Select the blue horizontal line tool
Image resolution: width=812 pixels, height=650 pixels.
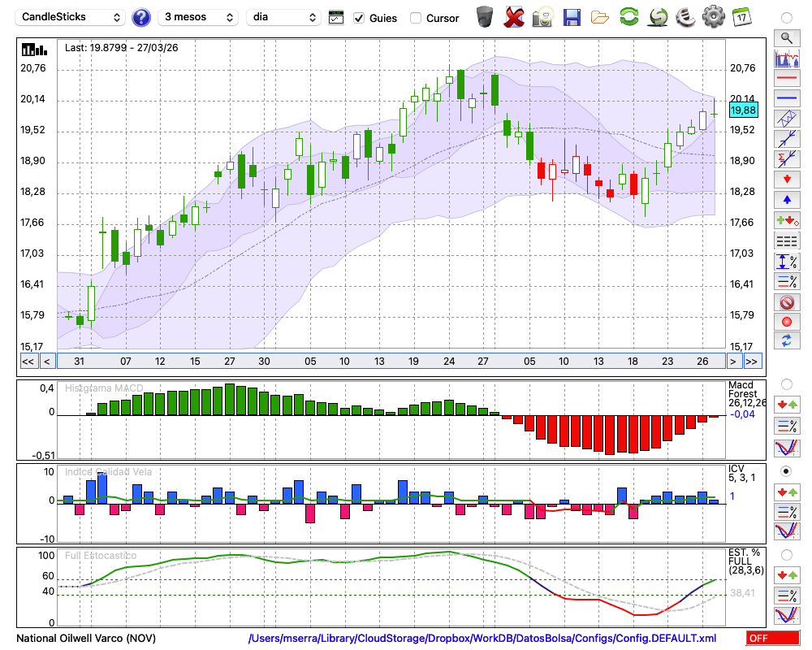pyautogui.click(x=787, y=98)
